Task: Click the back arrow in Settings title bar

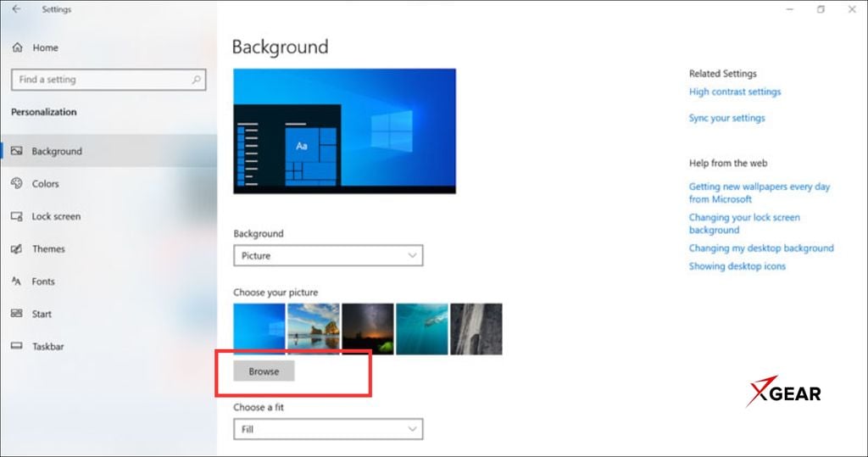Action: (16, 8)
